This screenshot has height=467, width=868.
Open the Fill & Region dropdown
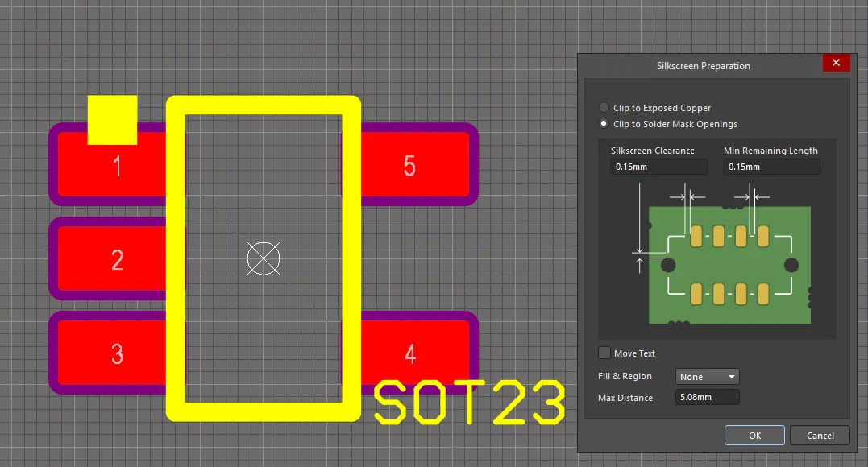[x=707, y=377]
